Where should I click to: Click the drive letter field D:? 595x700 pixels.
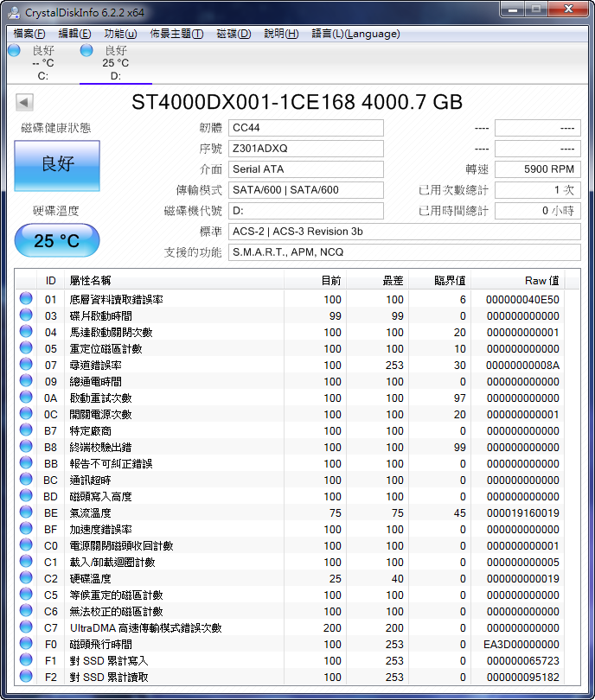[x=306, y=211]
